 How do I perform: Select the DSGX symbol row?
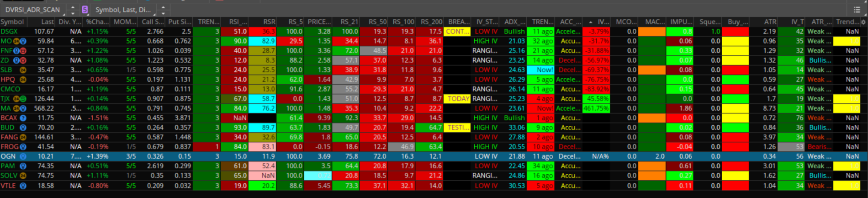(x=9, y=32)
